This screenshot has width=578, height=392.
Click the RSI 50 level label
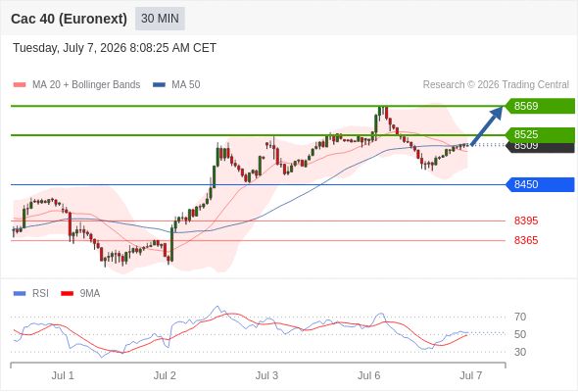click(520, 334)
